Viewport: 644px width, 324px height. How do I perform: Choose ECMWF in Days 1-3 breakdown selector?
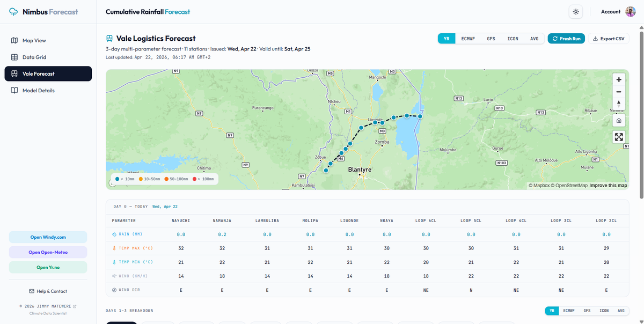pyautogui.click(x=569, y=311)
